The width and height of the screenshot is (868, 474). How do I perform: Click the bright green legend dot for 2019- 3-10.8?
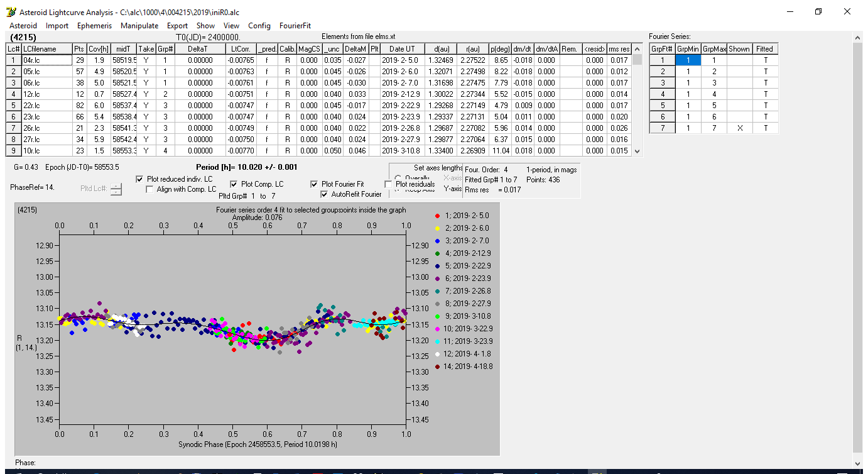[438, 316]
